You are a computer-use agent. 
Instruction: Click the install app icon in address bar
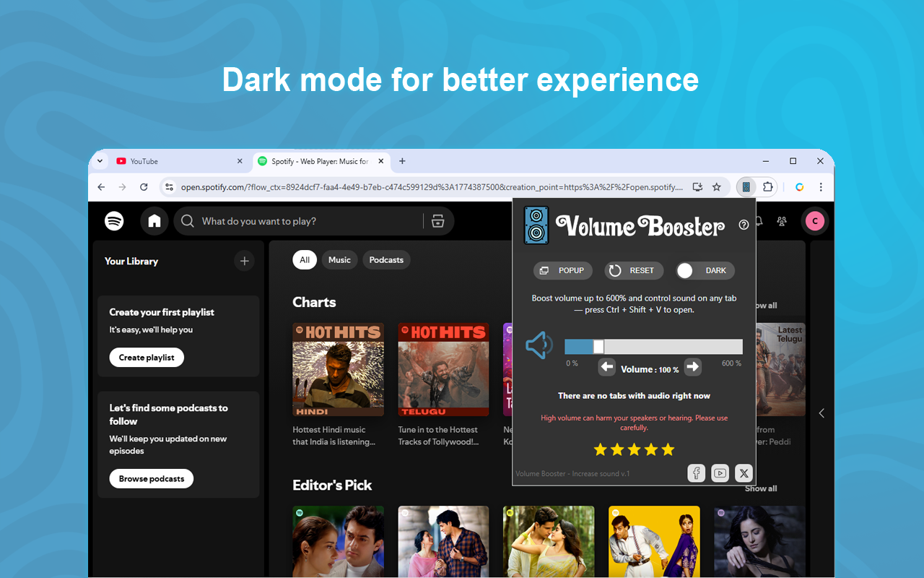point(697,187)
